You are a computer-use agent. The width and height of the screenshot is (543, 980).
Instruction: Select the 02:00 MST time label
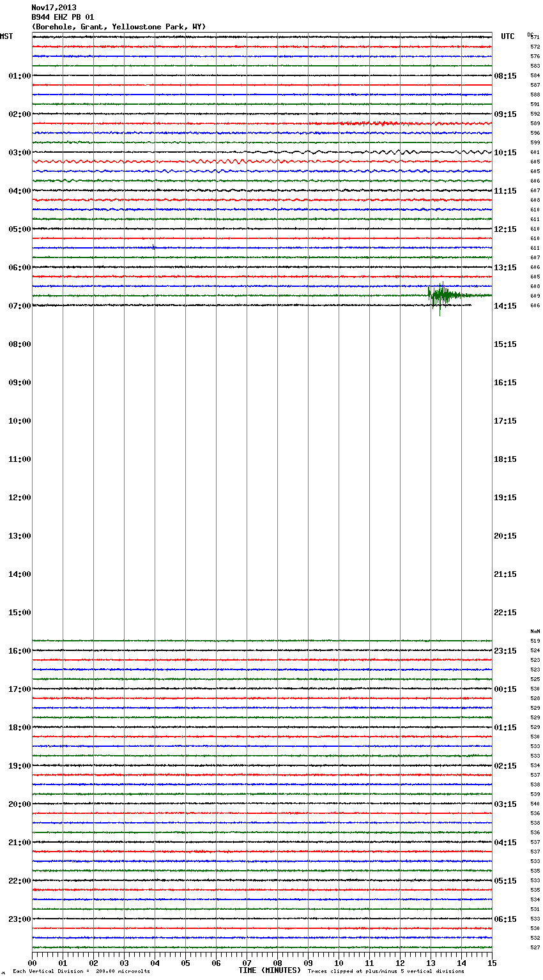pyautogui.click(x=20, y=114)
